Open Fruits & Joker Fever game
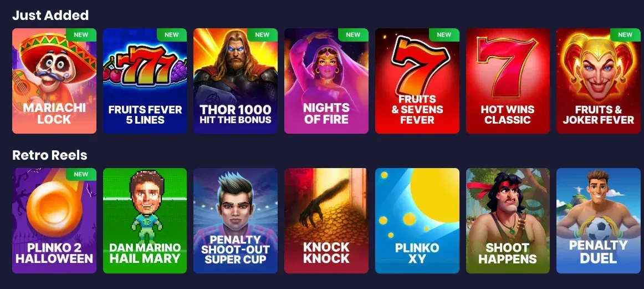 598,81
